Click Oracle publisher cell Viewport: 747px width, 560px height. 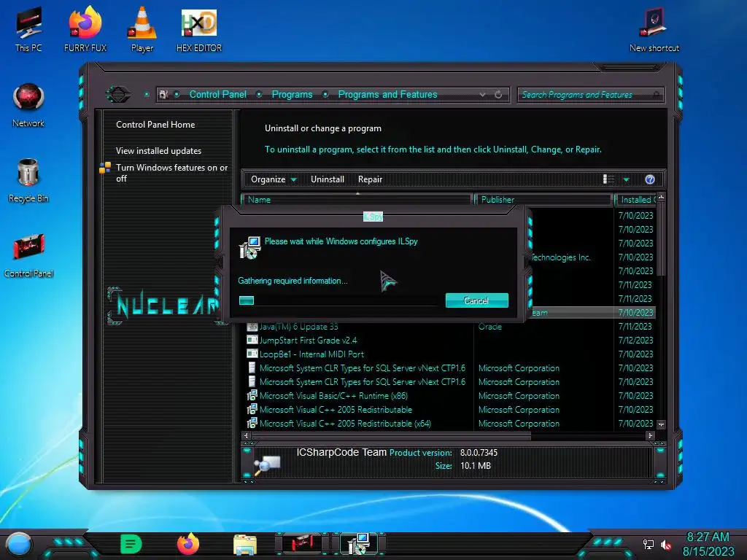pos(489,327)
